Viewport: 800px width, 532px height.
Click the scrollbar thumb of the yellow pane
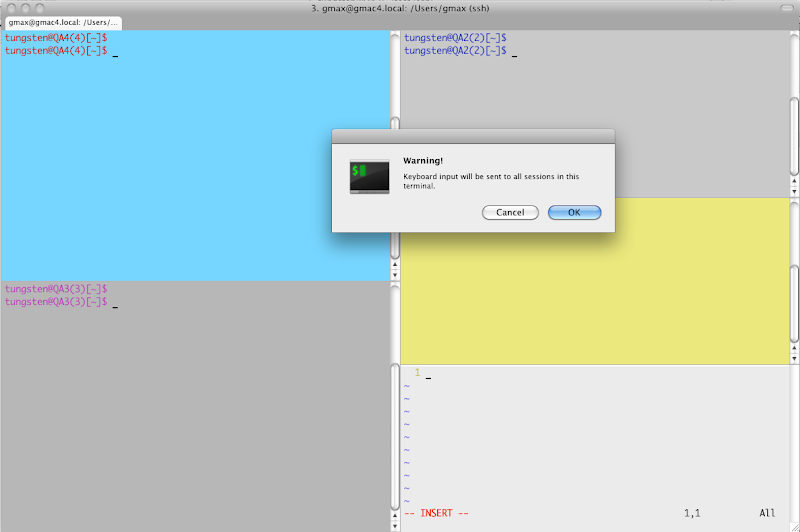point(794,303)
